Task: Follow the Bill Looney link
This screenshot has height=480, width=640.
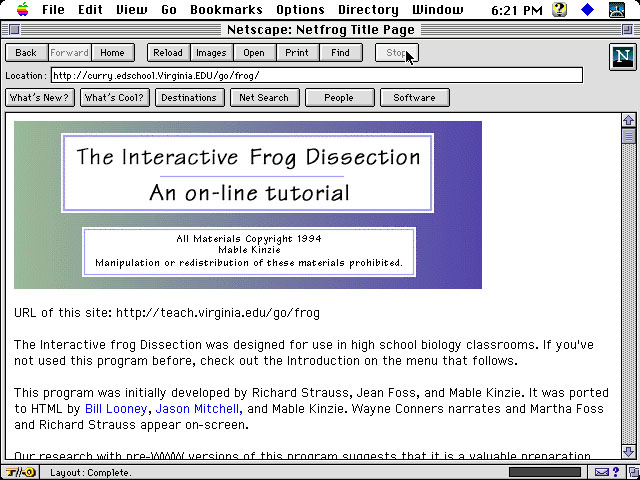Action: [x=116, y=409]
